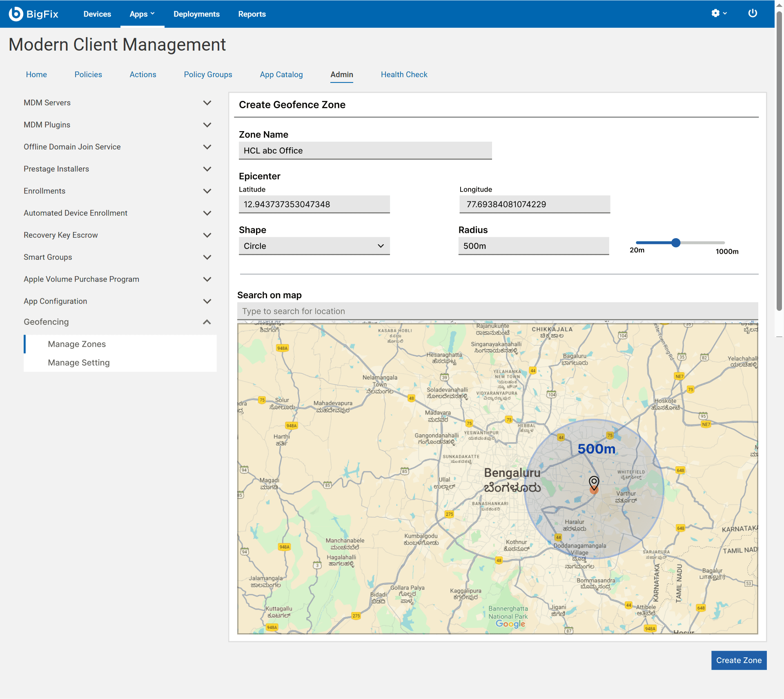Image resolution: width=784 pixels, height=699 pixels.
Task: Go to Devices in top navigation
Action: coord(97,14)
